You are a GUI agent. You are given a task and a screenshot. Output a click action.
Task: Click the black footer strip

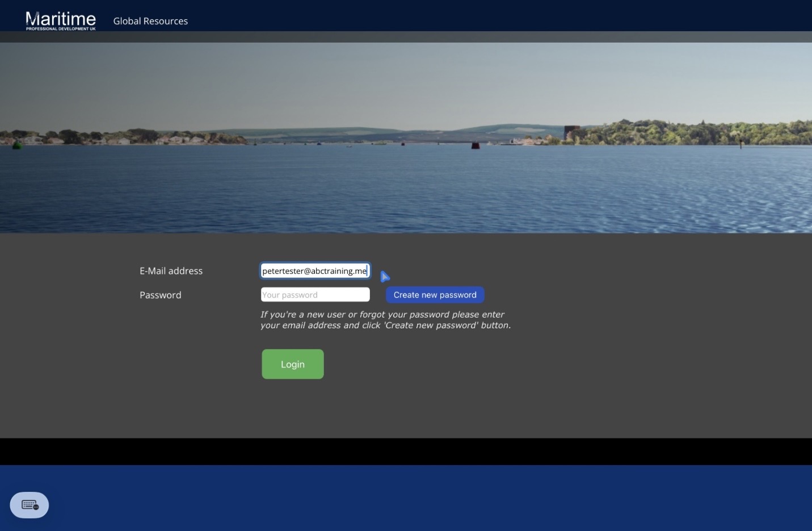pos(406,451)
